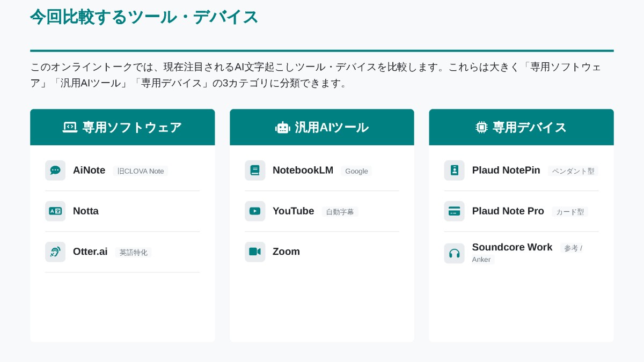This screenshot has width=644, height=362.
Task: Click the Plaud Note Pro card icon
Action: (454, 211)
